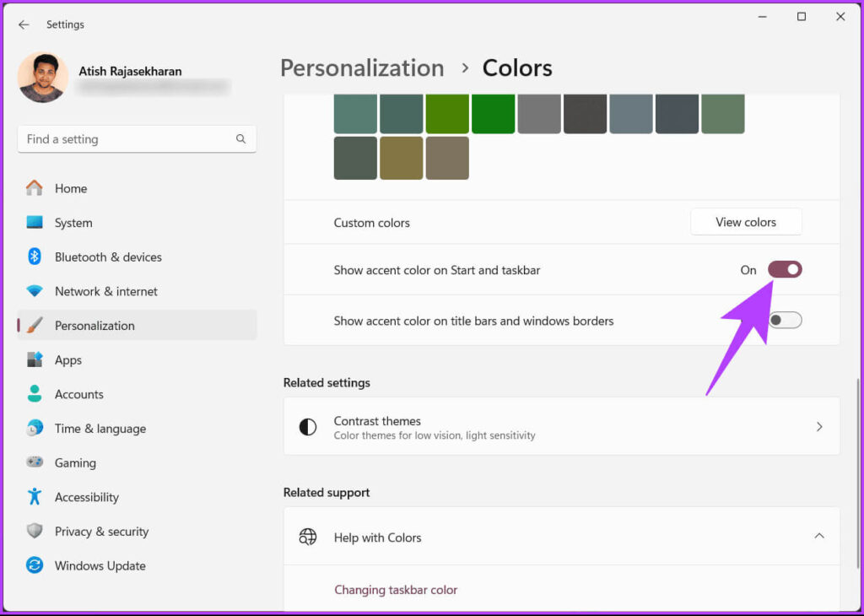The height and width of the screenshot is (616, 864).
Task: Click the Windows Update sync icon
Action: click(x=35, y=565)
